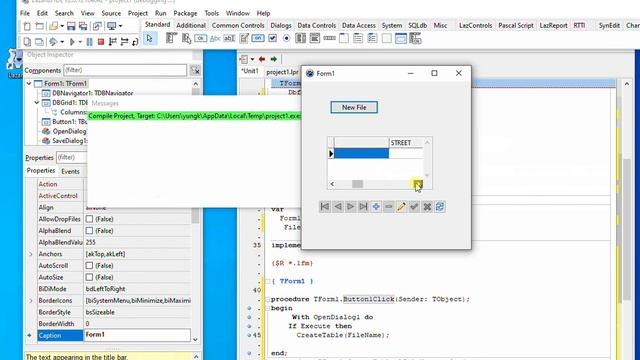Switch to the Events tab in Object Inspector
Viewport: 640px width, 360px height.
click(x=70, y=171)
